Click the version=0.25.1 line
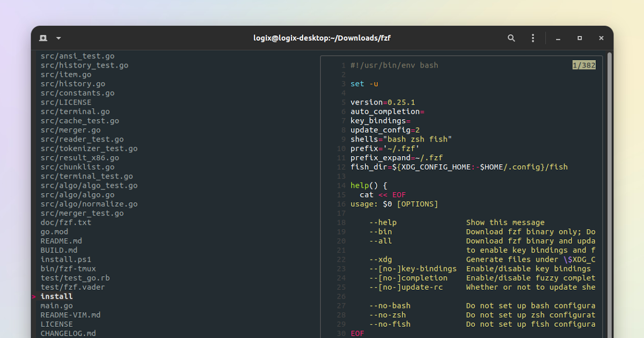 (383, 102)
